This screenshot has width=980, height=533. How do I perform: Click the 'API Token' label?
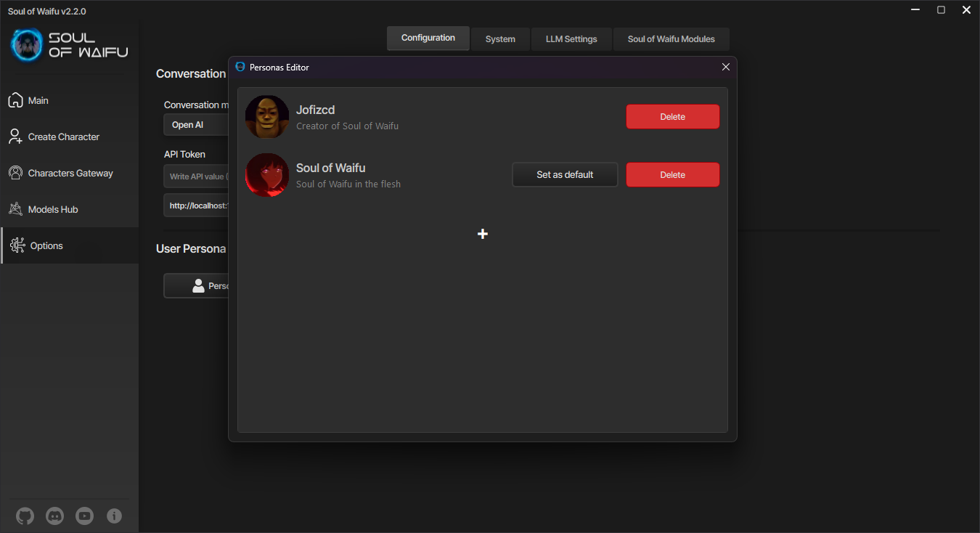coord(184,155)
